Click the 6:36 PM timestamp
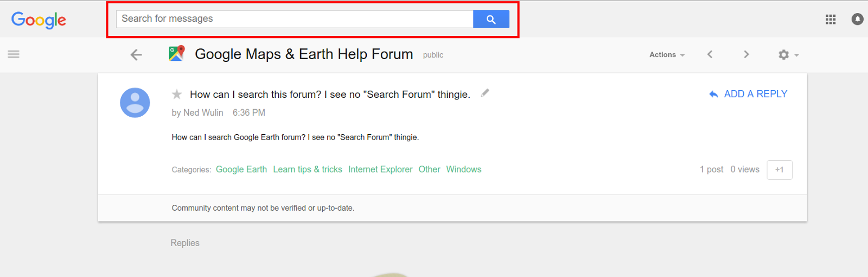 (249, 112)
